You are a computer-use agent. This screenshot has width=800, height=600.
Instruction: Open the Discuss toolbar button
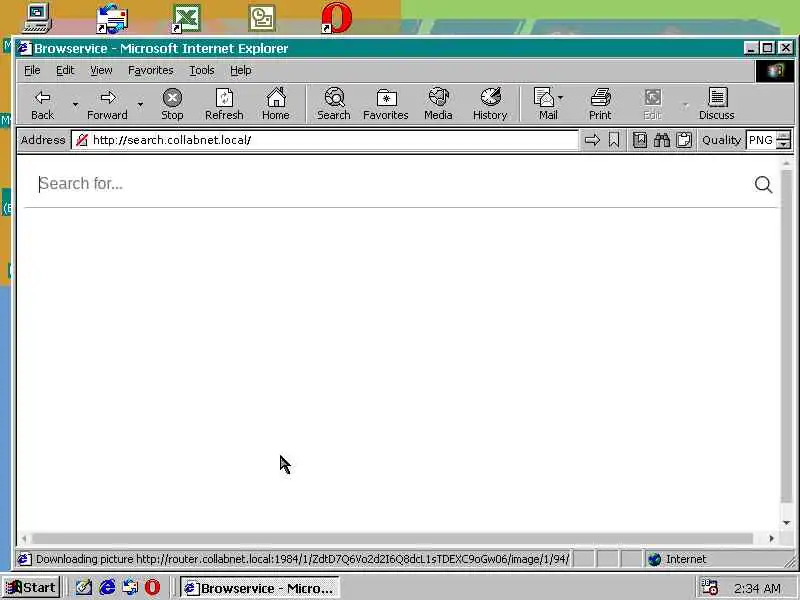click(716, 105)
